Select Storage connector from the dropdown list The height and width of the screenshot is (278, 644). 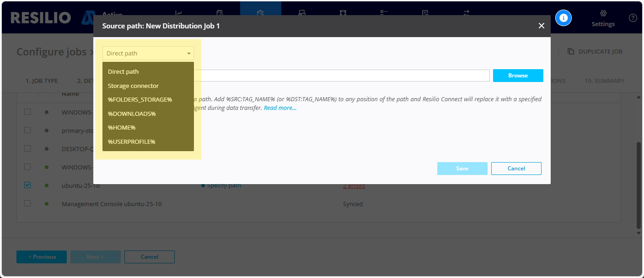pos(133,86)
